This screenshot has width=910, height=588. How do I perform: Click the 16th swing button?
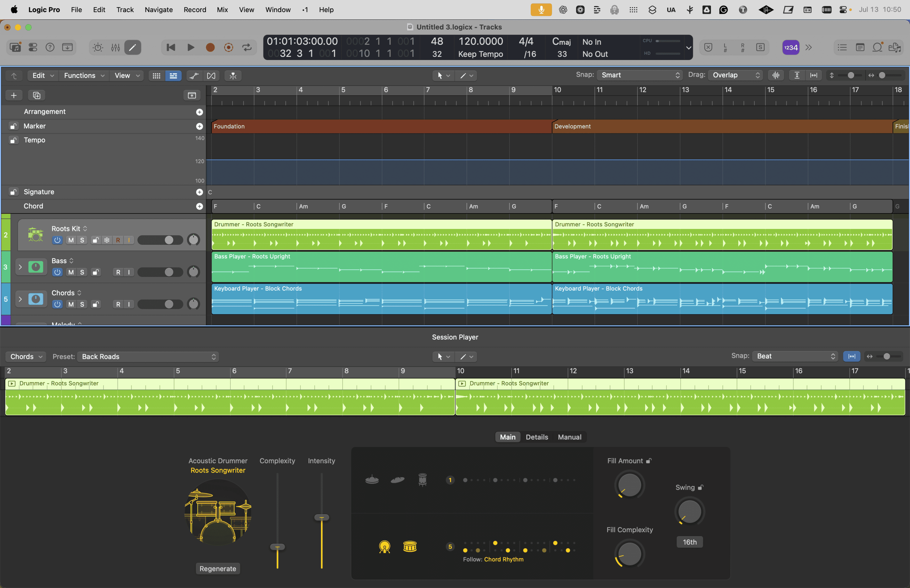pyautogui.click(x=690, y=542)
